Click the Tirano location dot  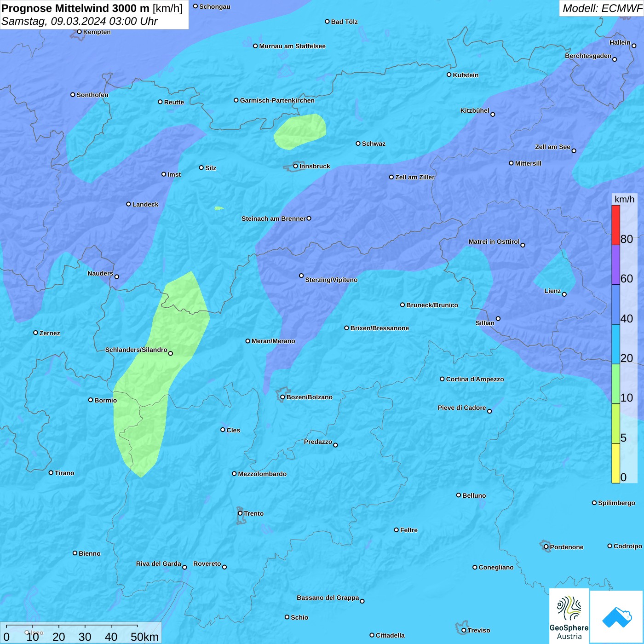coord(51,472)
